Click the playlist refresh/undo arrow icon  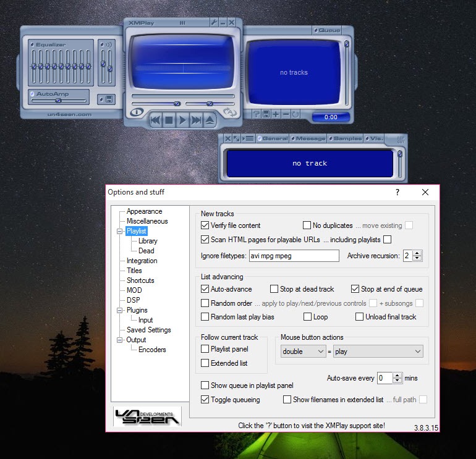click(295, 114)
